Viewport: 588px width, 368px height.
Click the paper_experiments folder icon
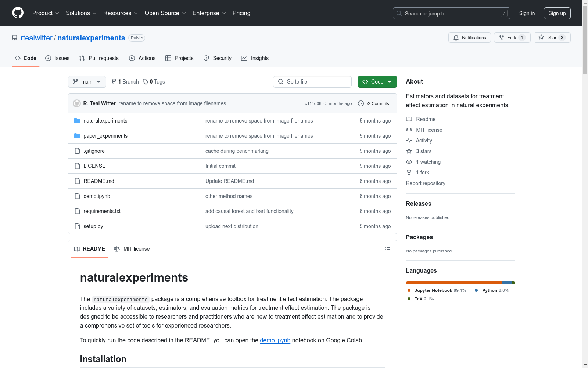(77, 136)
